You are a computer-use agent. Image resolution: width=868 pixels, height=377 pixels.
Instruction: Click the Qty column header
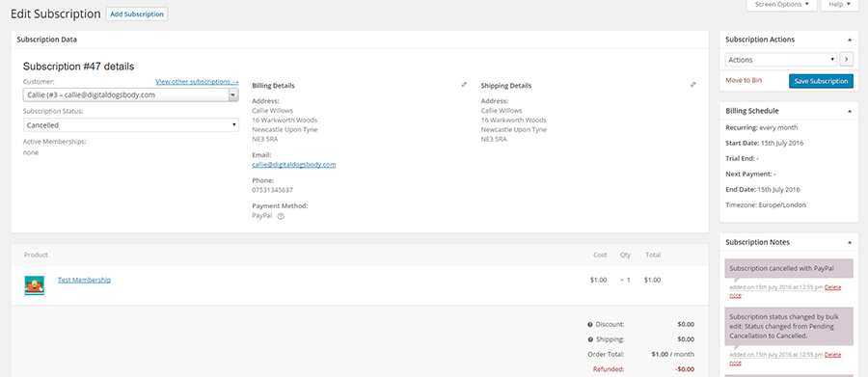625,256
